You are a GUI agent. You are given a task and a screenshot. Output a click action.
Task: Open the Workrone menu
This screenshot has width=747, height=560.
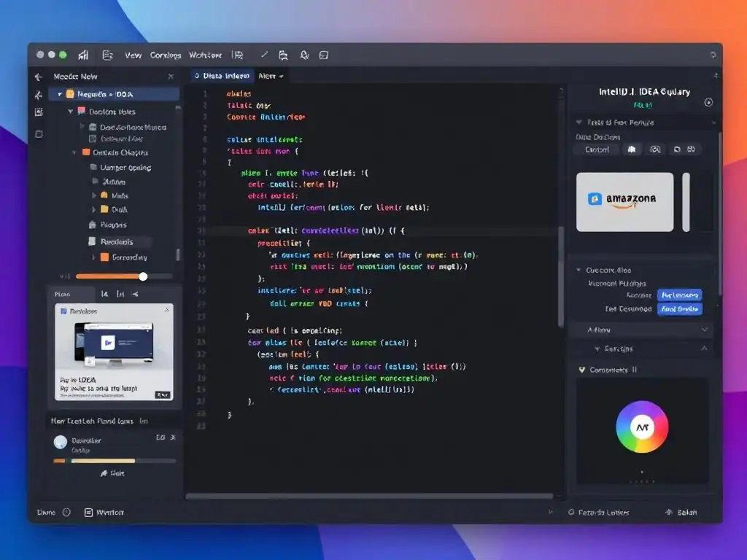205,55
